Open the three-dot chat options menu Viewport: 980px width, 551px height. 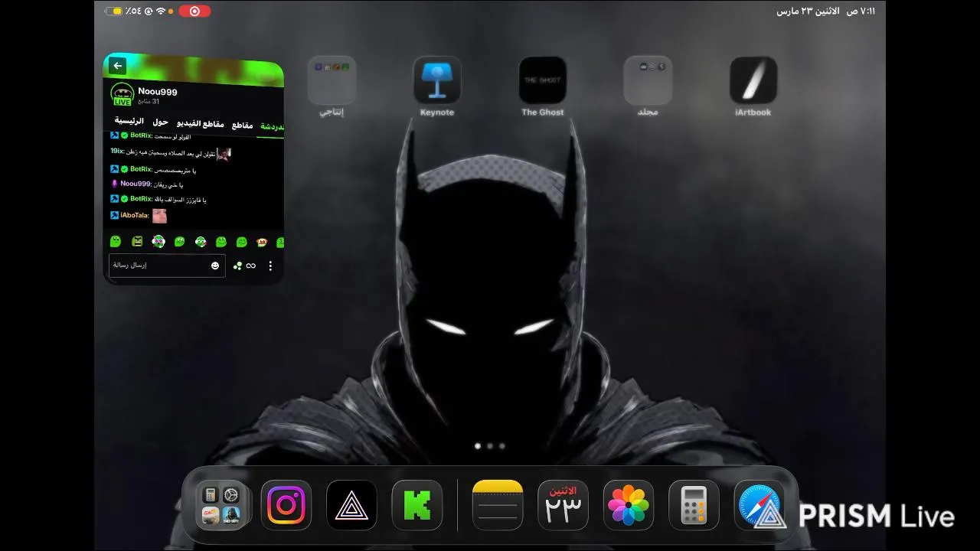270,266
